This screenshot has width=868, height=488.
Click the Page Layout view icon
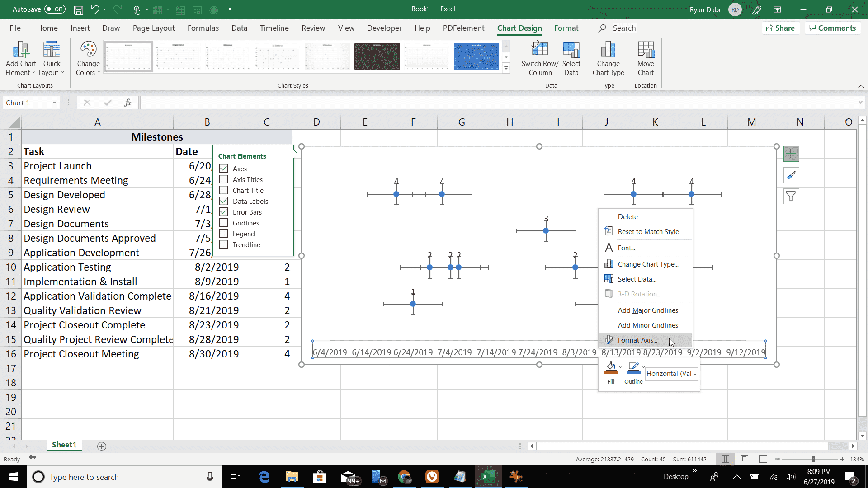point(744,459)
